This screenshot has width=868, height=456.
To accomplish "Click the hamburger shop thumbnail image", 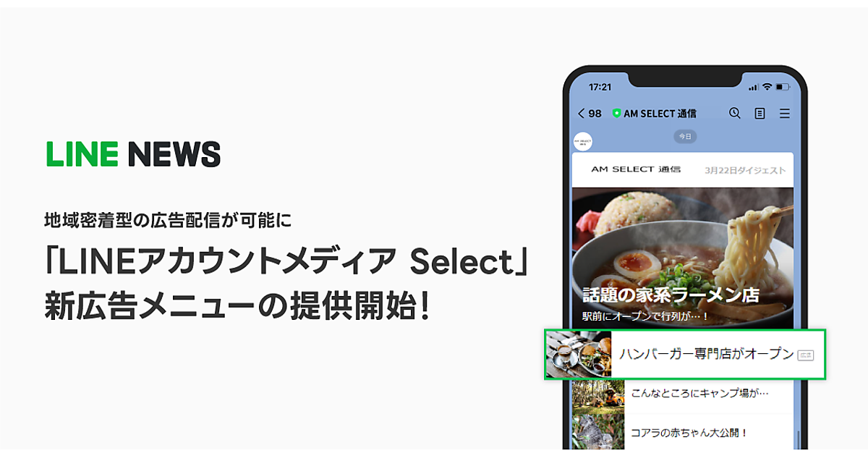I will coord(579,355).
